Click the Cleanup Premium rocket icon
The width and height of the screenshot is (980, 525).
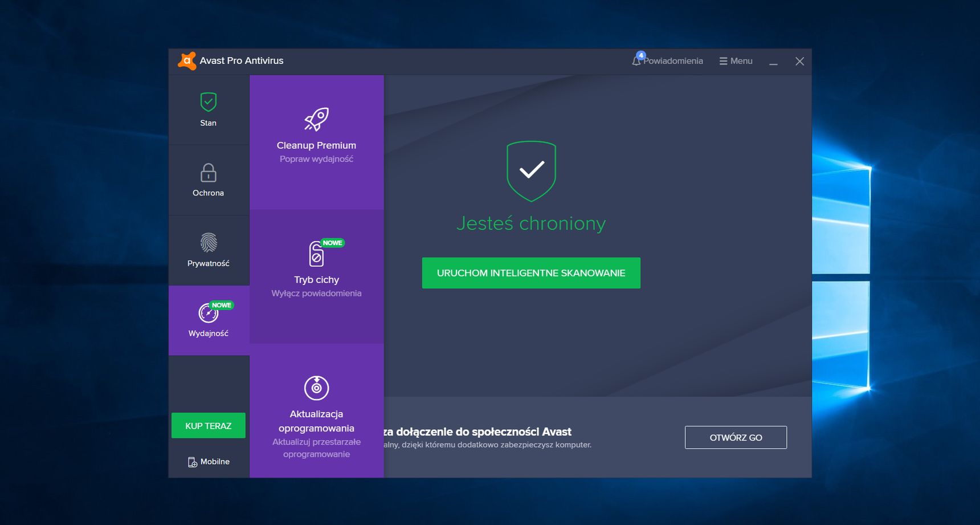tap(317, 119)
